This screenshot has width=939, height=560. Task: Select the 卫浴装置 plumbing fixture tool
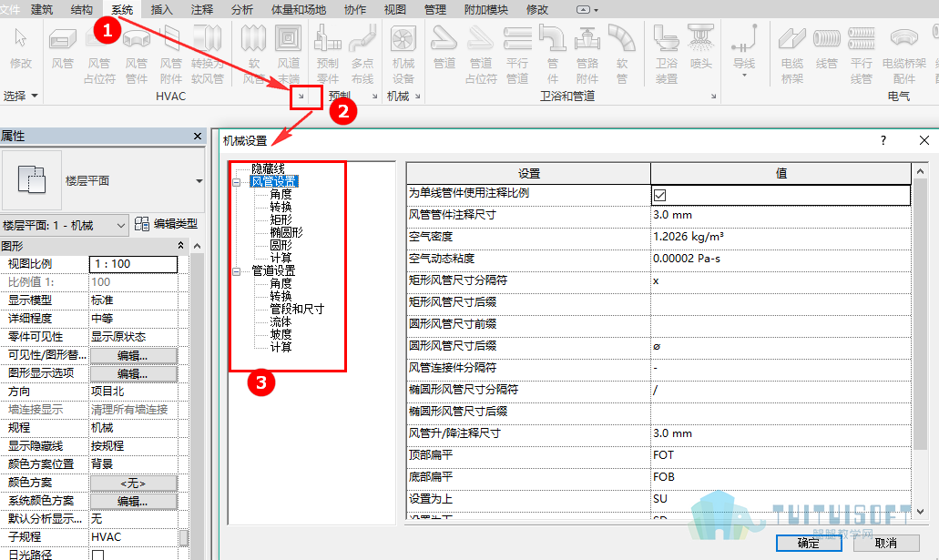[666, 56]
